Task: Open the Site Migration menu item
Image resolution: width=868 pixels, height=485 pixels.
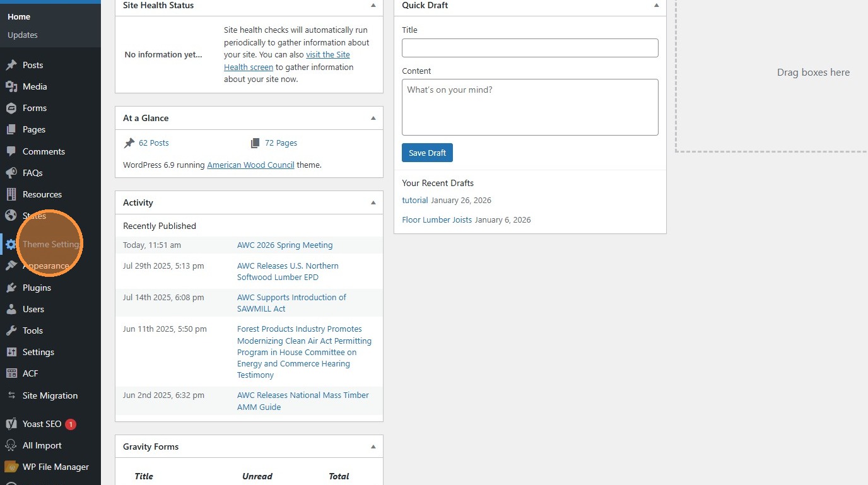Action: (x=50, y=395)
